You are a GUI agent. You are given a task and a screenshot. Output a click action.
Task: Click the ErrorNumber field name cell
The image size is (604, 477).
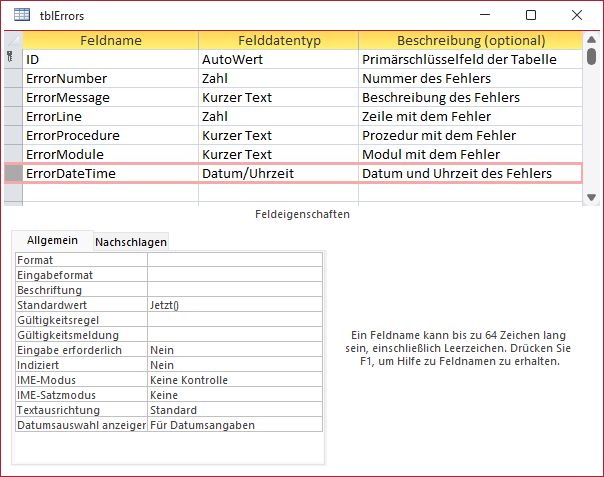pyautogui.click(x=111, y=78)
